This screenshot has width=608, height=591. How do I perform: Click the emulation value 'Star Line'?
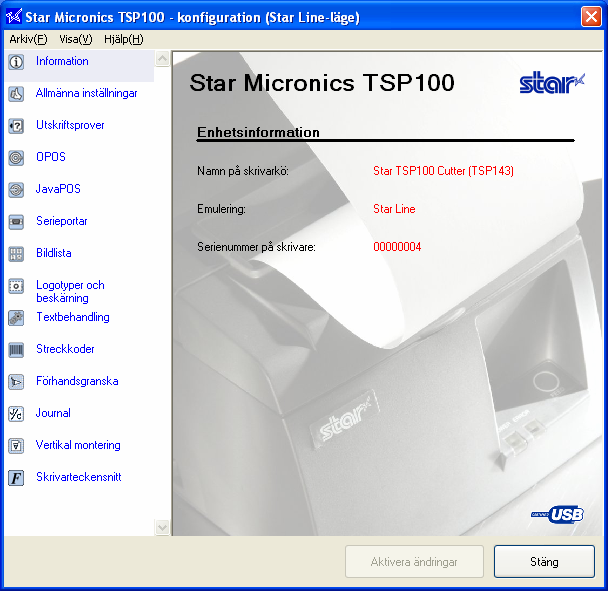click(x=394, y=209)
